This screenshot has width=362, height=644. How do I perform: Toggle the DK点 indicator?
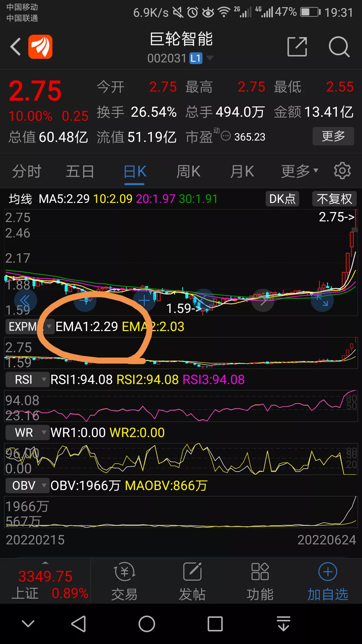(x=282, y=199)
